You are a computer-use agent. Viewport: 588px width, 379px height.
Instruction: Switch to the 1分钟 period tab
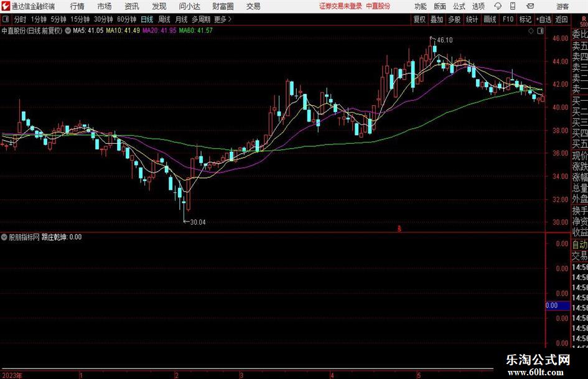click(x=39, y=19)
